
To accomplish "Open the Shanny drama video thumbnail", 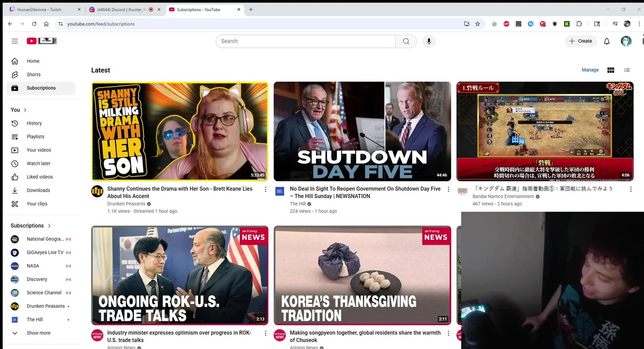I will click(180, 131).
